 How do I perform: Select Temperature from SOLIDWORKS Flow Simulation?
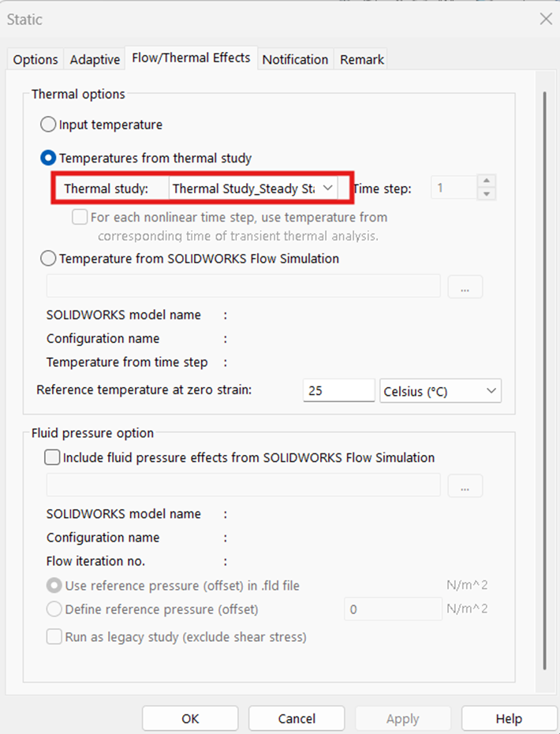(x=47, y=258)
